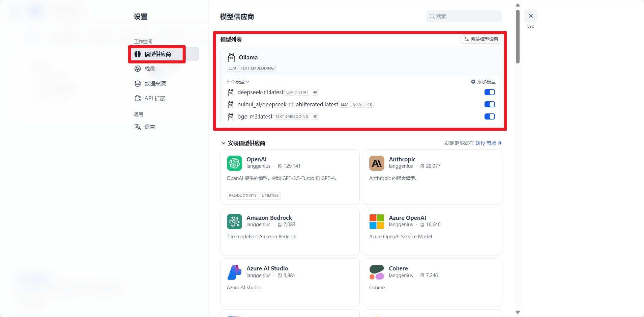Click install count icon on Azure OpenAI
The height and width of the screenshot is (317, 644).
pyautogui.click(x=422, y=224)
